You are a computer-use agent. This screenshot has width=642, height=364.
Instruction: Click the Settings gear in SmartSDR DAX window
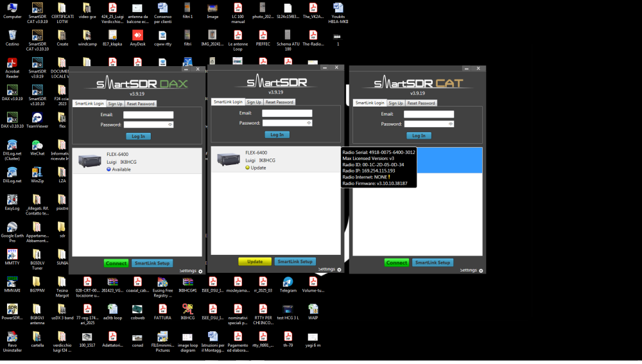pyautogui.click(x=200, y=271)
